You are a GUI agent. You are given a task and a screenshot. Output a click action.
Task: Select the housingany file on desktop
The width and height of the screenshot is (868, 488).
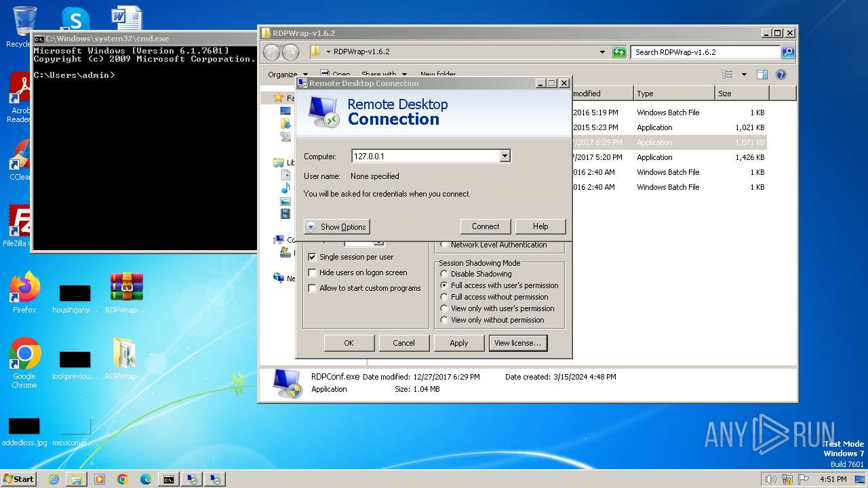[75, 299]
